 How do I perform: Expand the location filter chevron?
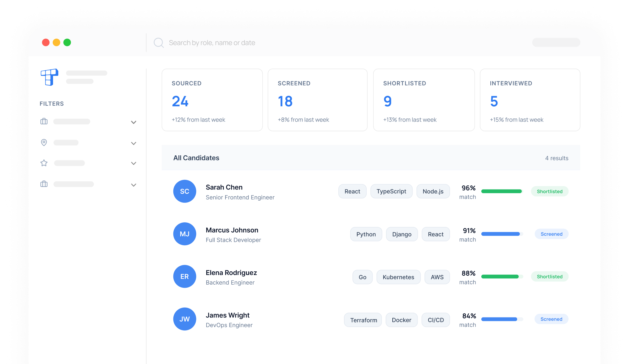click(134, 143)
